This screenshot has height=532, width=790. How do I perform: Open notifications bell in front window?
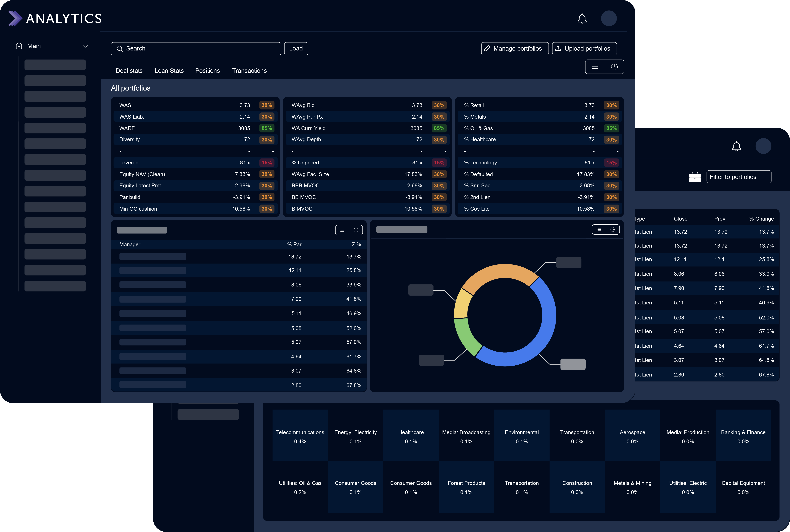pos(582,18)
